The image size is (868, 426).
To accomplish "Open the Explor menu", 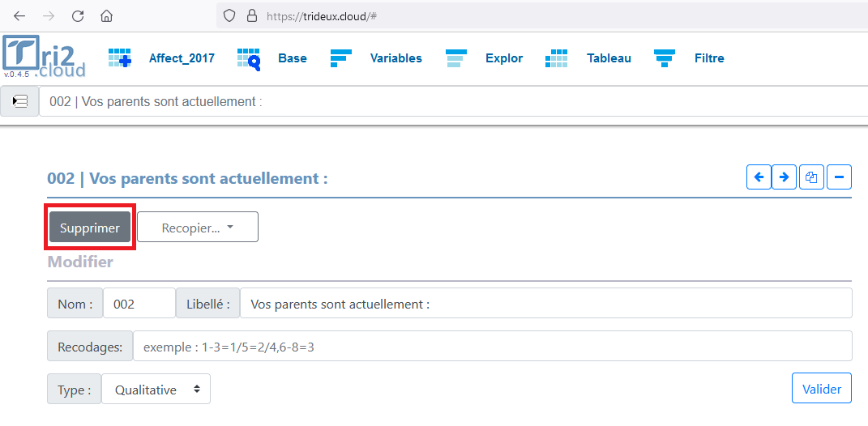I will coord(504,58).
